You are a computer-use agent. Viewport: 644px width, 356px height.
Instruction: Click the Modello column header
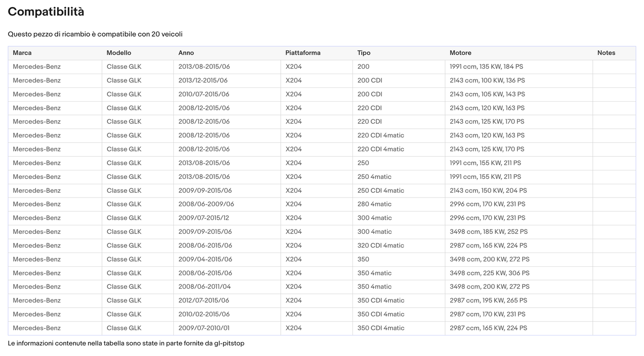coord(119,53)
